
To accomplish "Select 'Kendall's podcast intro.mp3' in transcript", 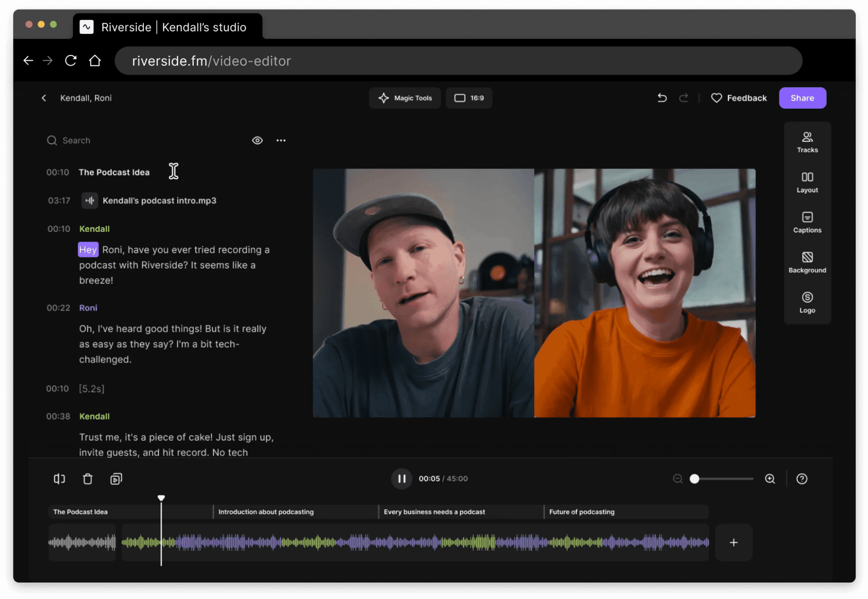I will pos(159,200).
